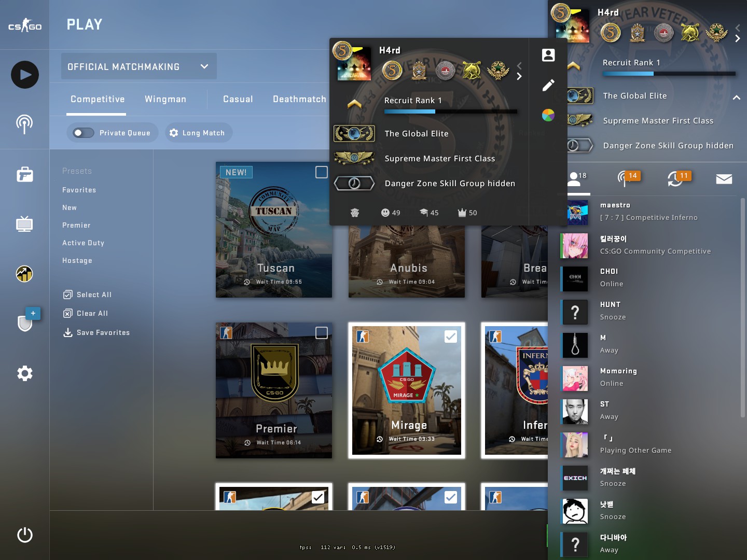Open the broadcast tab showing 14

[x=628, y=178]
